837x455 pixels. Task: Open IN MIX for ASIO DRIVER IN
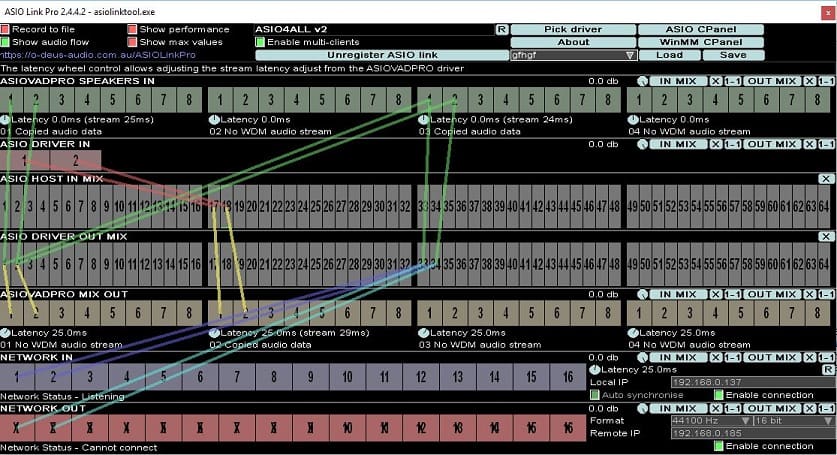[x=678, y=144]
